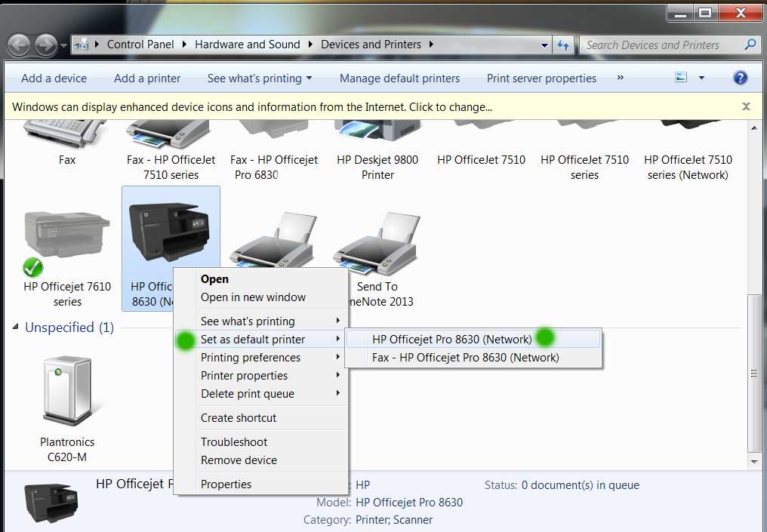This screenshot has height=532, width=767.
Task: Click Manage default printers
Action: [x=399, y=78]
